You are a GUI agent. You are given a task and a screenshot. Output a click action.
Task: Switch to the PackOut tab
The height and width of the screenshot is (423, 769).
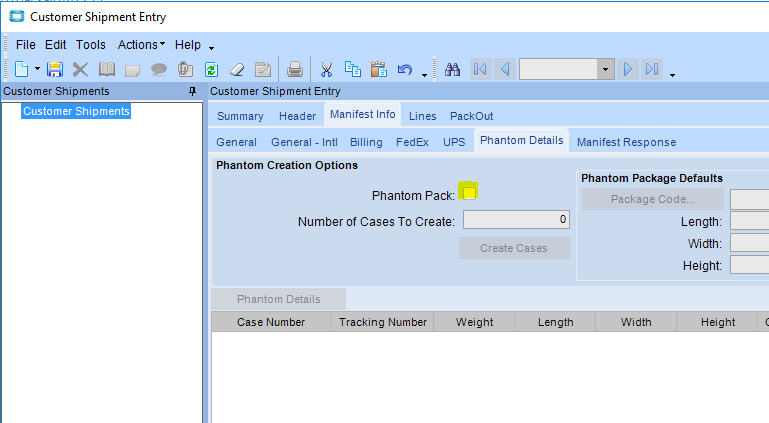tap(471, 116)
